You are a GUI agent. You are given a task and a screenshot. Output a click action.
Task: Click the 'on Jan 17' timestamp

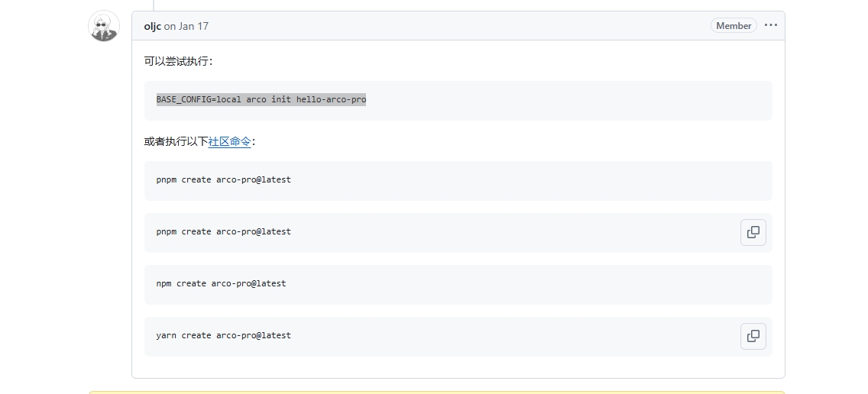(x=186, y=26)
